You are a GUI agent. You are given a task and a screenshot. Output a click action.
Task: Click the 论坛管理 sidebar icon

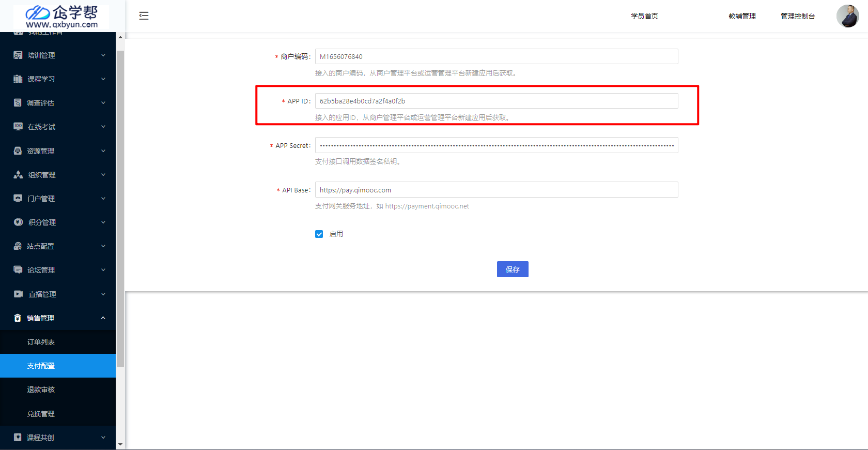click(18, 270)
